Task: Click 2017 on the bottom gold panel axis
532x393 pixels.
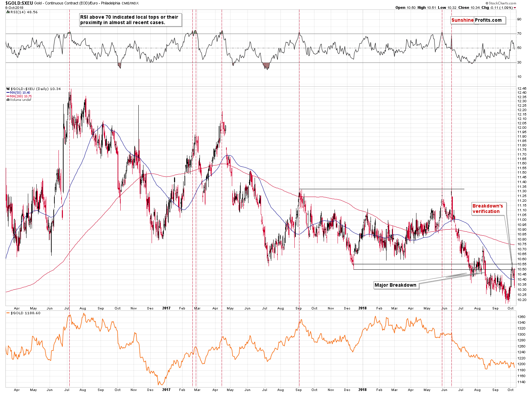Action: (x=166, y=390)
